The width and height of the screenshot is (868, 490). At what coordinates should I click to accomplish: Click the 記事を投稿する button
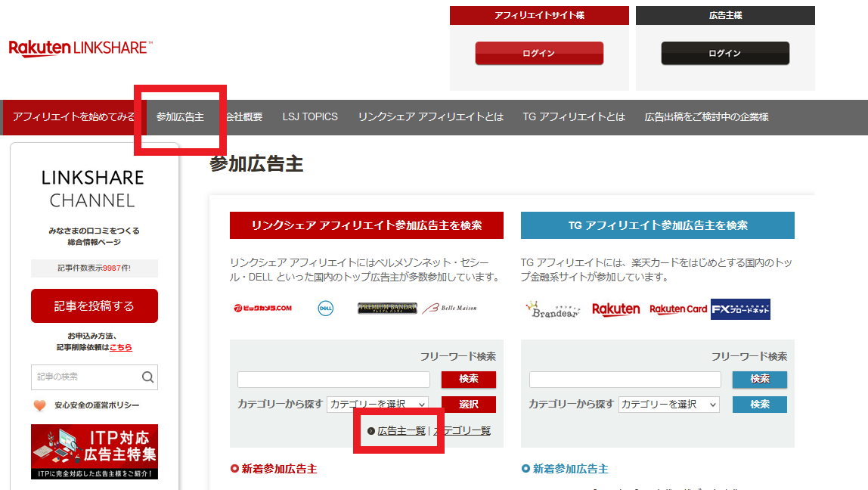(x=95, y=305)
